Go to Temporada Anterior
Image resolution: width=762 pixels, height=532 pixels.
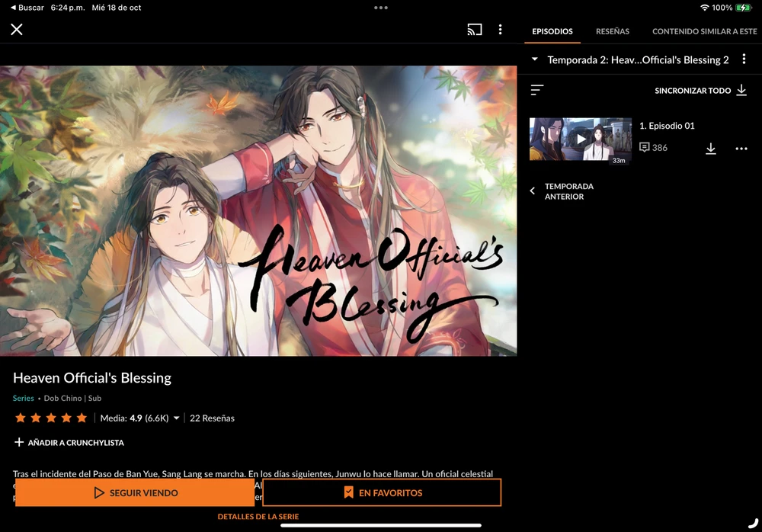click(562, 191)
